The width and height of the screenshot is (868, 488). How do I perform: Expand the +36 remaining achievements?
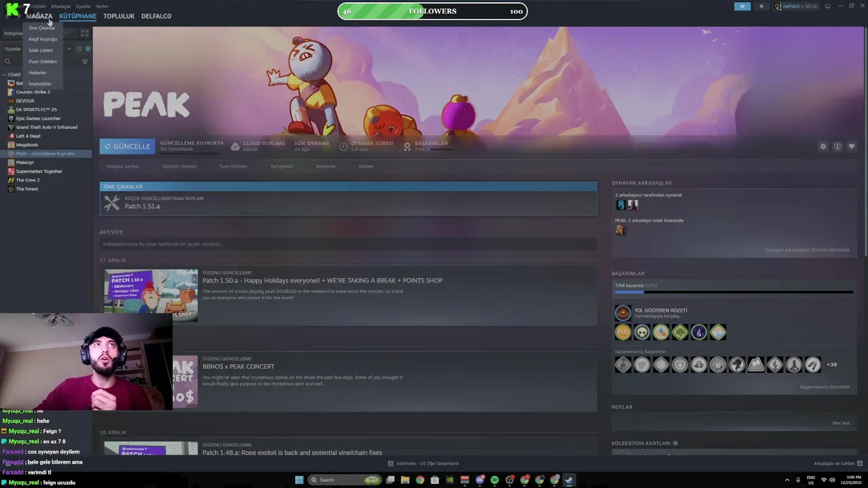pos(831,365)
